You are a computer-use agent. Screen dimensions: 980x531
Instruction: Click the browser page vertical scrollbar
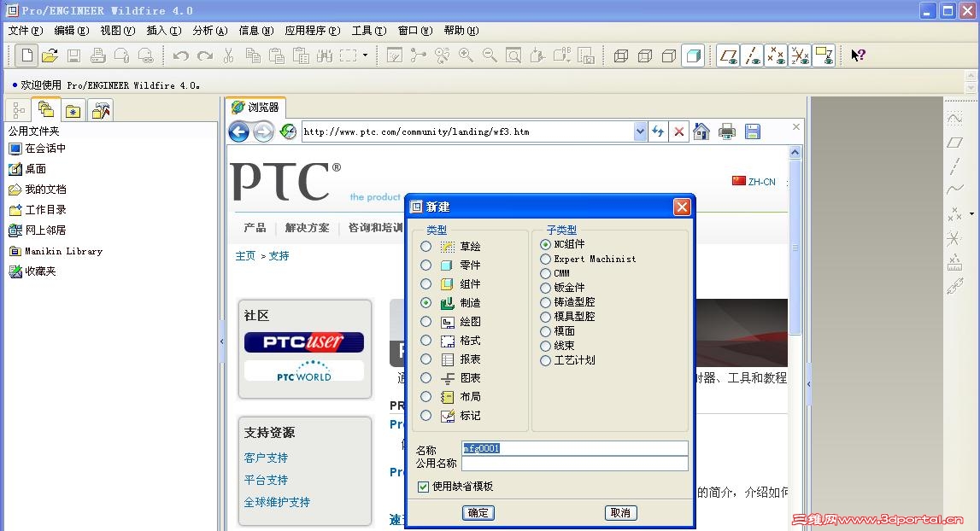795,247
